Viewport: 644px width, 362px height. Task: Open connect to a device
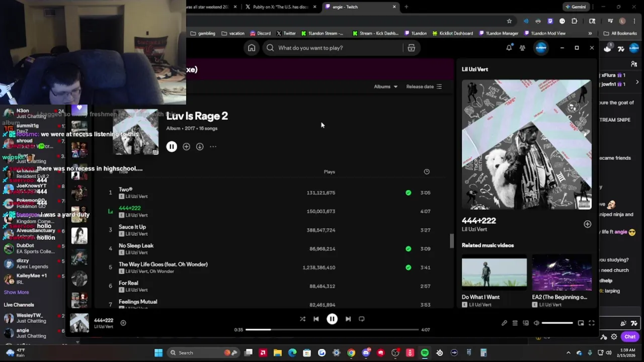coord(526,323)
